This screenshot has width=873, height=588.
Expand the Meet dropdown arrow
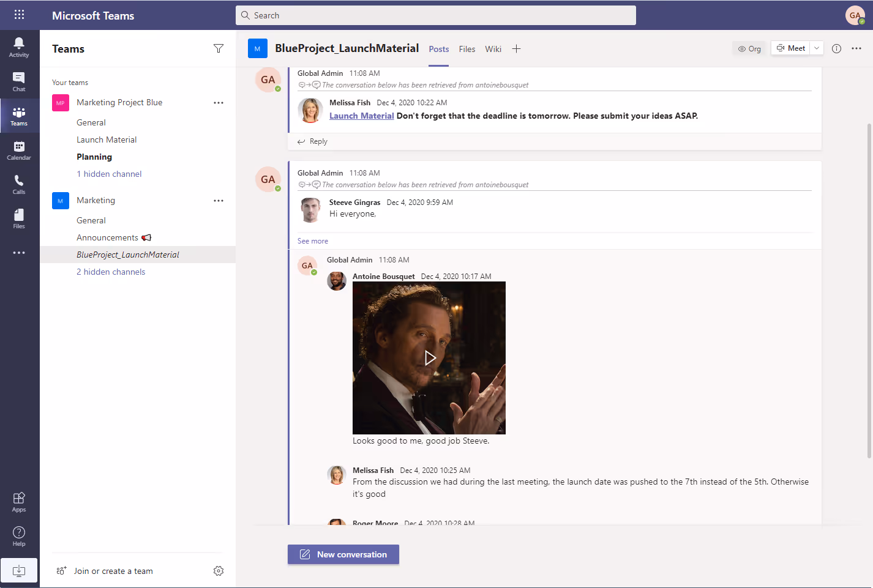[x=817, y=48]
